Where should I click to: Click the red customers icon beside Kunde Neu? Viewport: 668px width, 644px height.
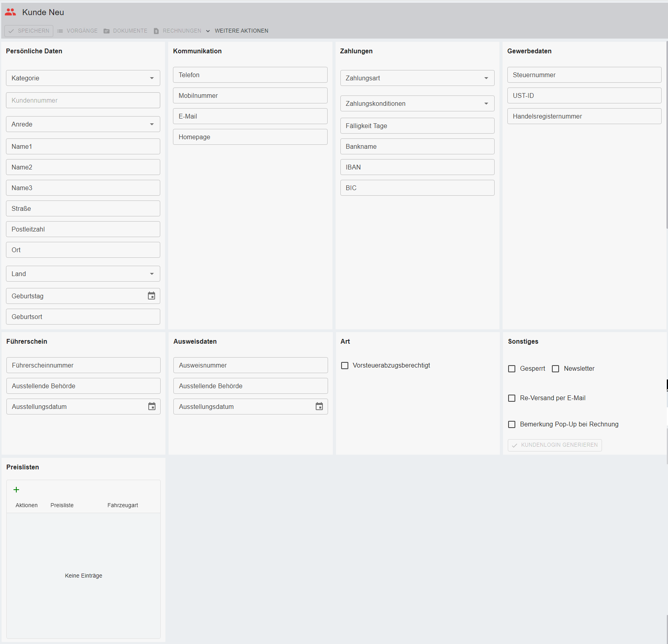click(x=10, y=12)
